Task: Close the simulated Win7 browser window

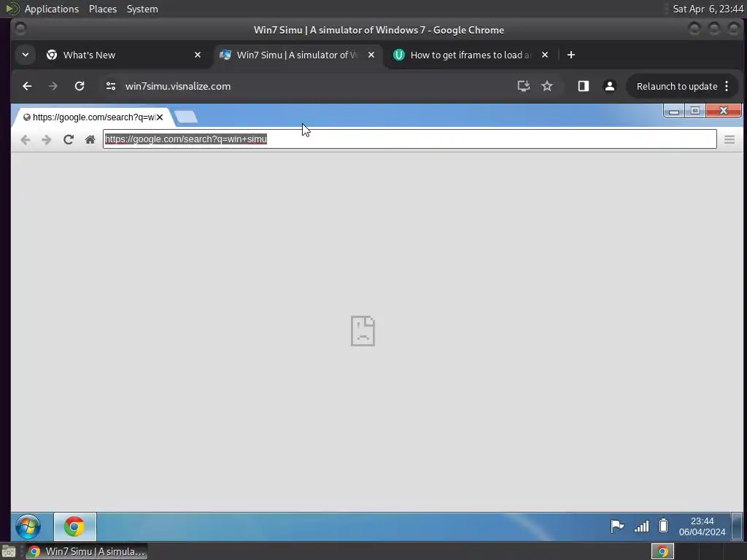Action: pyautogui.click(x=724, y=111)
